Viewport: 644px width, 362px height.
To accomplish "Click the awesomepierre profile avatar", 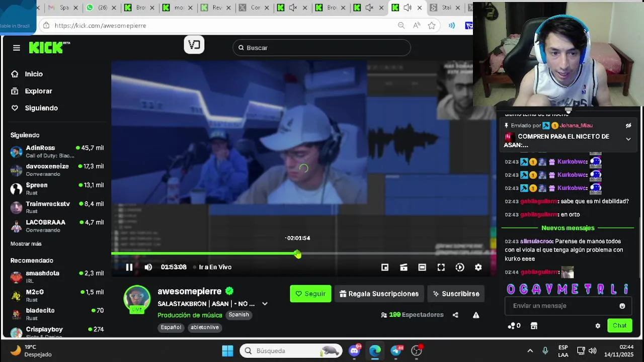I will [x=137, y=299].
